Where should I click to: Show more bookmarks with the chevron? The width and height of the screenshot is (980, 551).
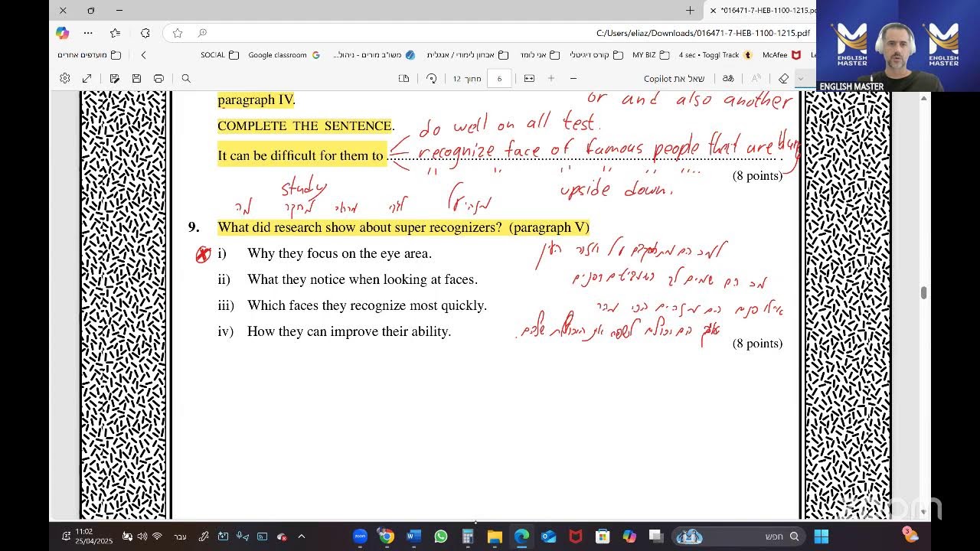(143, 55)
